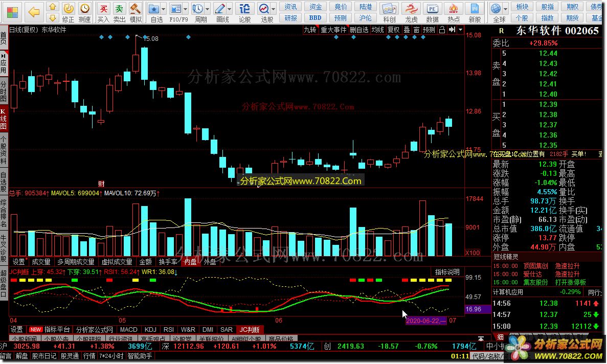The height and width of the screenshot is (364, 607).
Task: Open 智能助手 in bottom bar
Action: click(140, 356)
